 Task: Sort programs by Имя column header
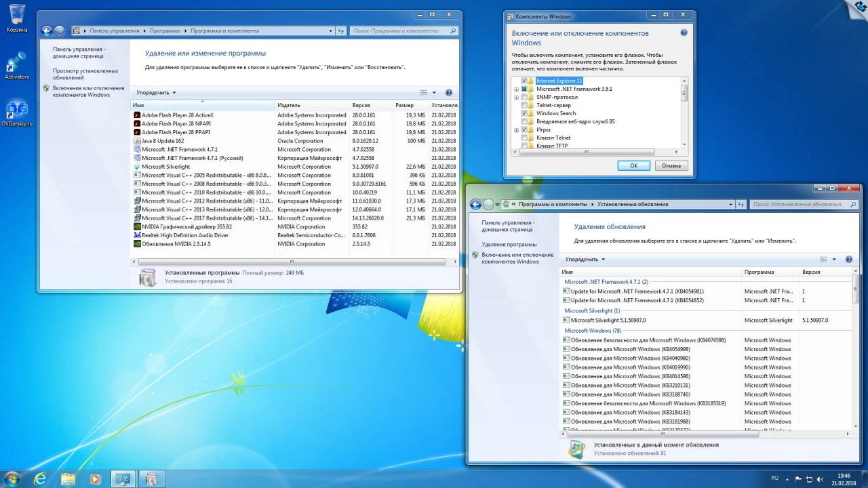203,105
